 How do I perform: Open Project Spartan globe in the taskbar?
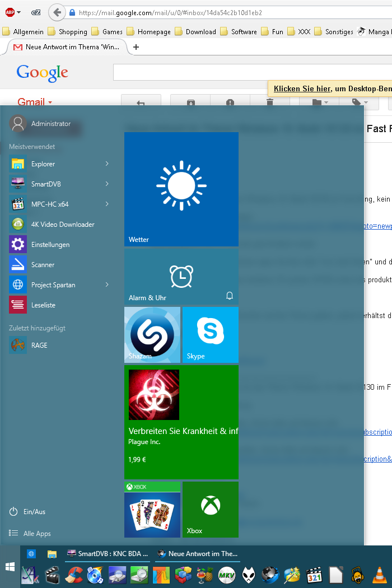[x=31, y=554]
